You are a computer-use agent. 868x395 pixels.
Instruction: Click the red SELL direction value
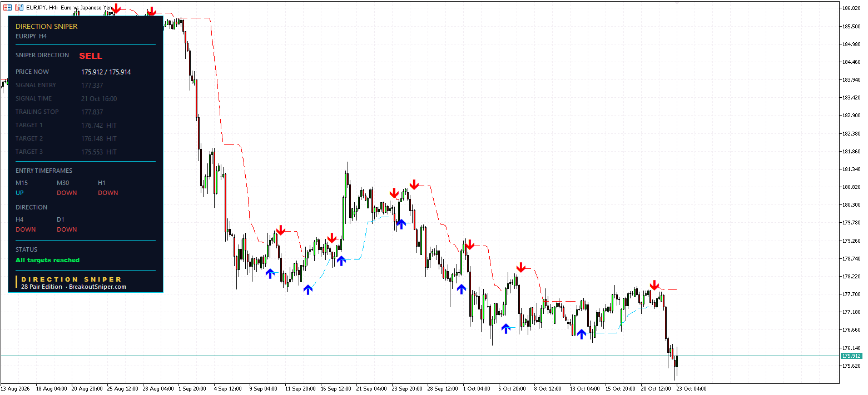[x=91, y=56]
